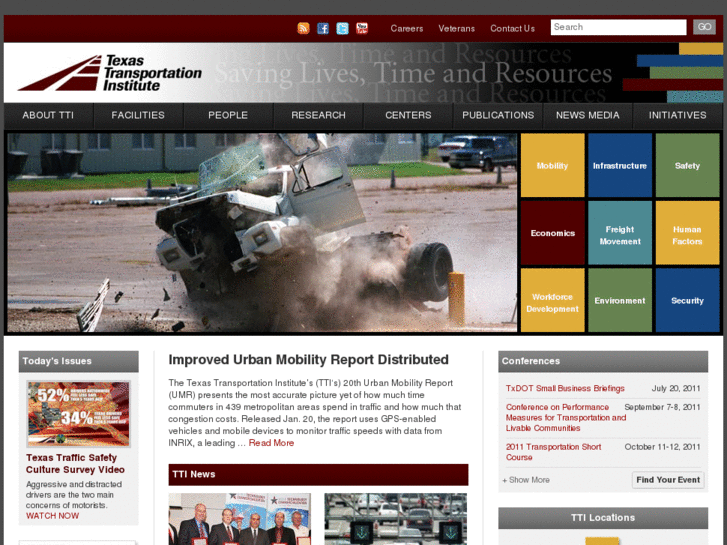Select the Workforce Development tile
This screenshot has width=727, height=545.
(552, 300)
